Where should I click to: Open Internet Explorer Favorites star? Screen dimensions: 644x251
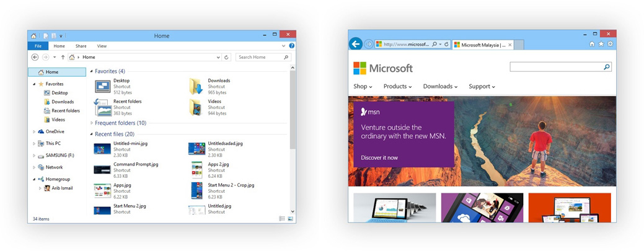pyautogui.click(x=601, y=44)
